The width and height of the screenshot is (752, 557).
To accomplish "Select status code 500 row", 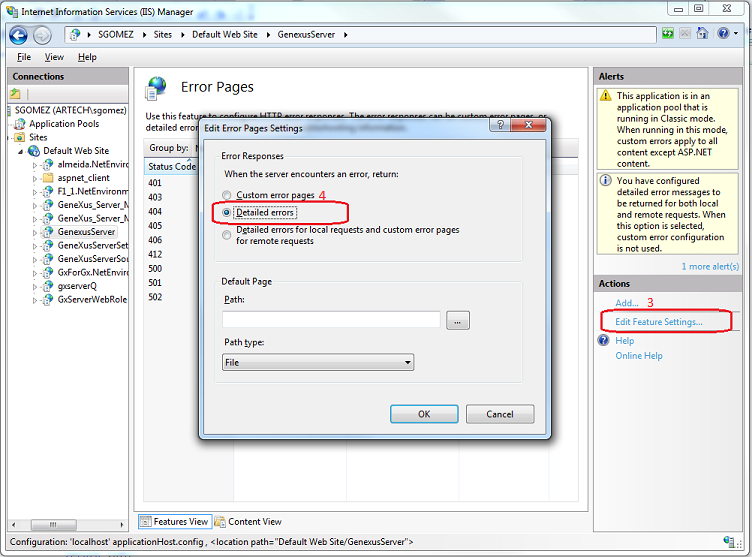I will pyautogui.click(x=155, y=269).
